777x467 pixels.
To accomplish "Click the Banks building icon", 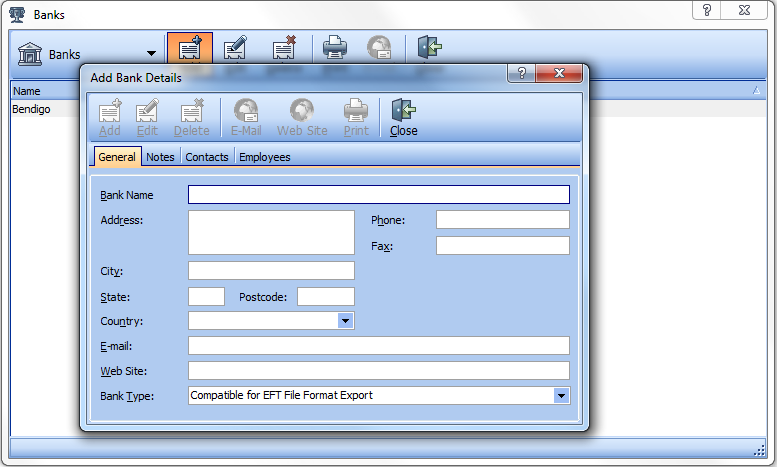I will pos(30,54).
